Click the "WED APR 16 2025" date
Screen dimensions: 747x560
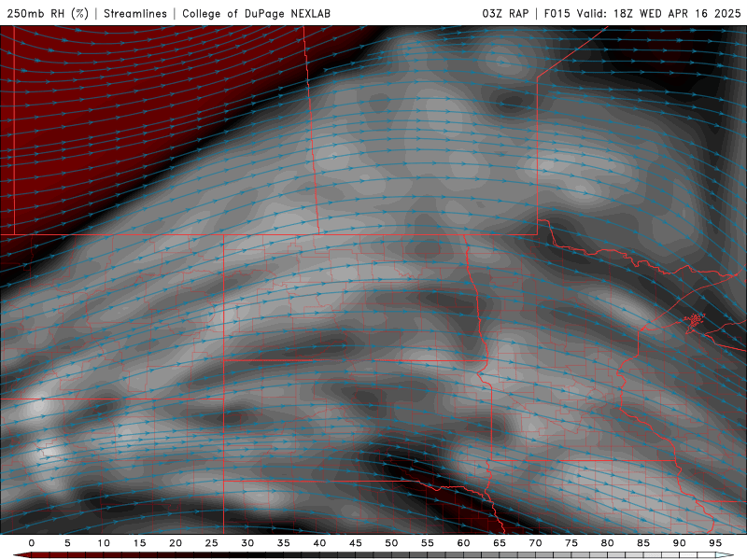pos(690,13)
